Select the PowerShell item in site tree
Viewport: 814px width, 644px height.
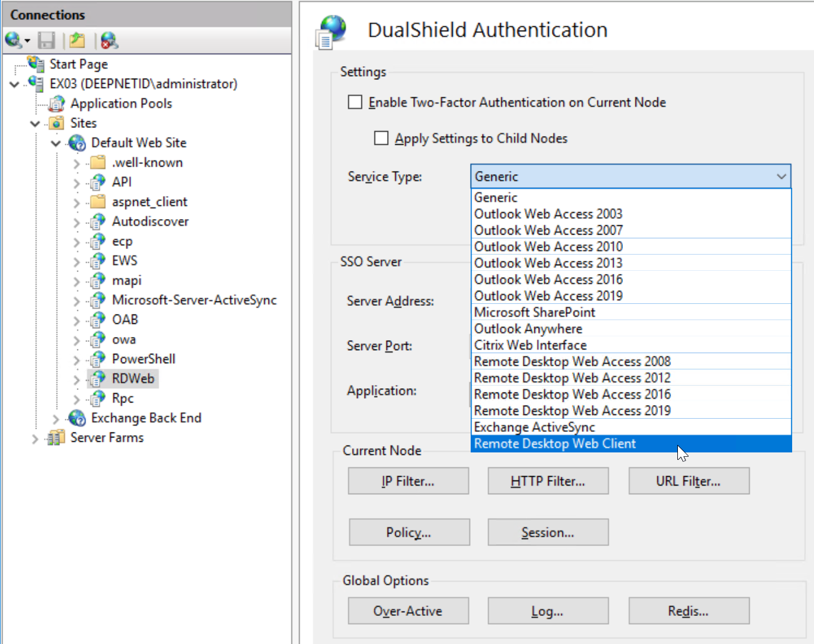point(144,359)
